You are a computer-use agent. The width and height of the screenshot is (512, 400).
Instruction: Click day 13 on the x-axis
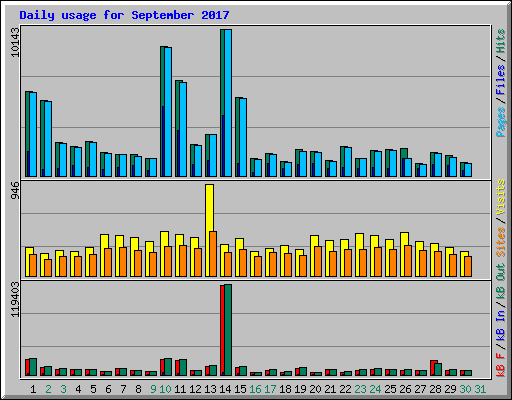(x=210, y=389)
